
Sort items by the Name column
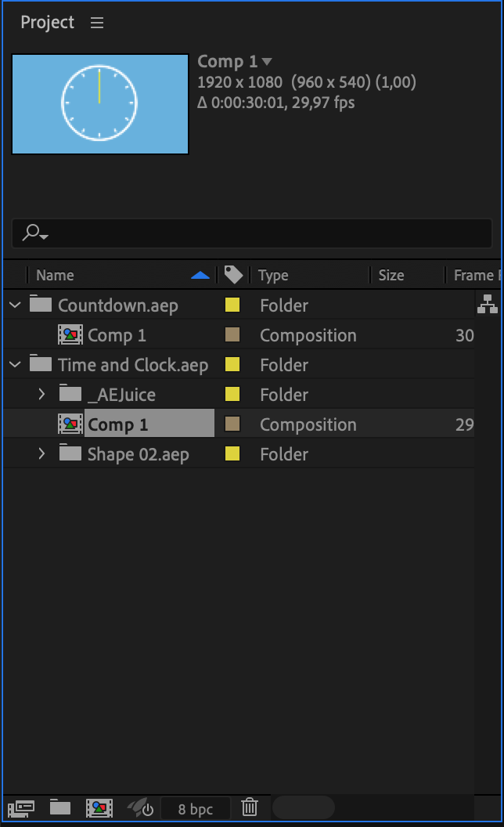55,275
